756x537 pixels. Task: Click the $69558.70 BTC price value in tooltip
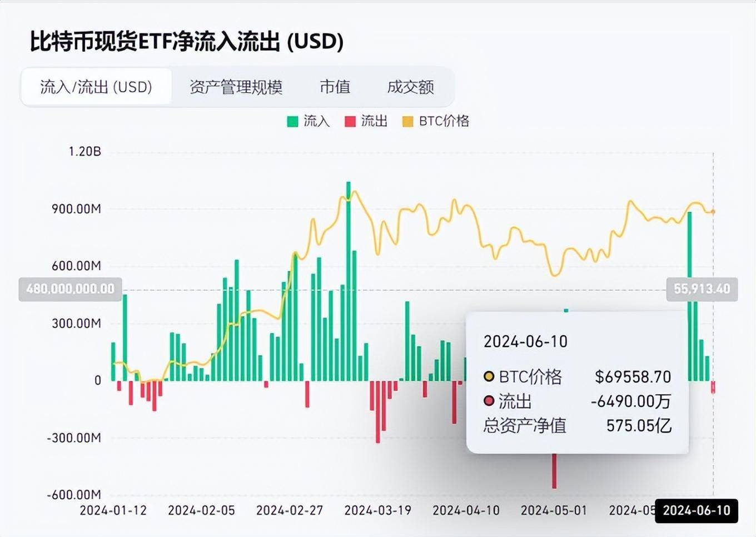pyautogui.click(x=633, y=377)
